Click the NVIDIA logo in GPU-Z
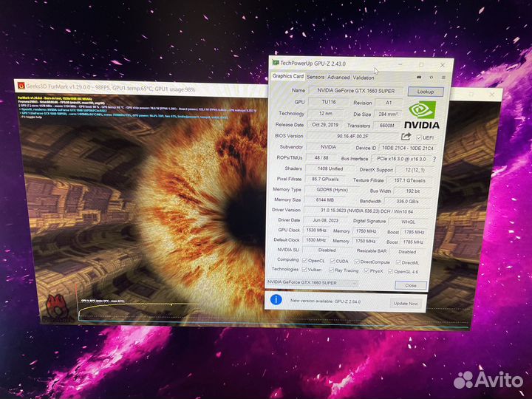Viewport: 532px width, 399px height. coord(422,116)
